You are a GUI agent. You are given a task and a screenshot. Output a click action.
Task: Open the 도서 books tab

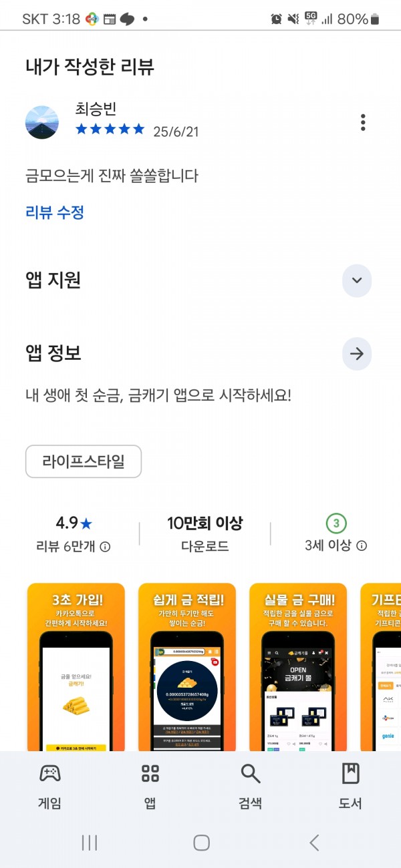(351, 787)
